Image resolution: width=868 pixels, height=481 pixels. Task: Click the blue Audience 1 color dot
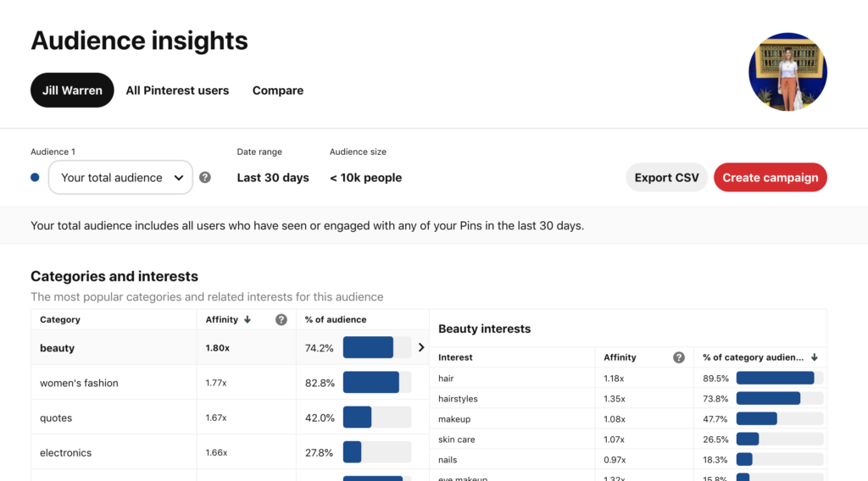pyautogui.click(x=35, y=178)
